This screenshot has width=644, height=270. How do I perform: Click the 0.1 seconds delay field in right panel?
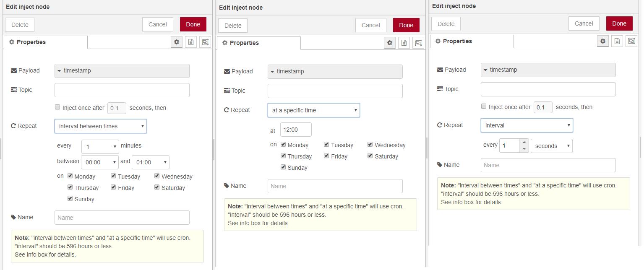tap(543, 107)
